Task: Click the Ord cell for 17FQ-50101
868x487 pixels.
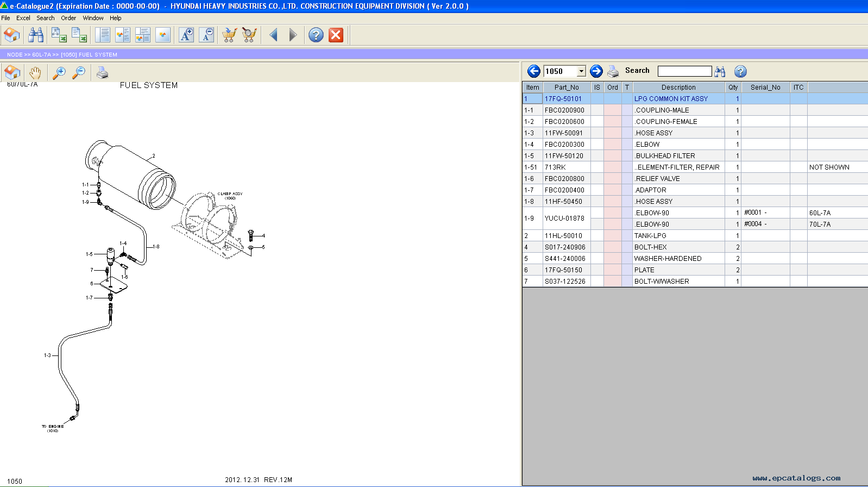Action: (613, 99)
